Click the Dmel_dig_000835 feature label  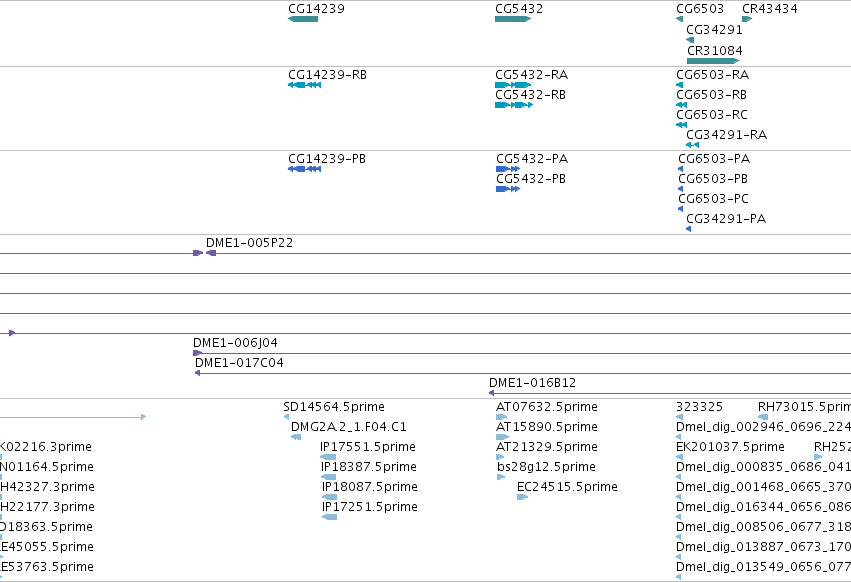(x=763, y=467)
